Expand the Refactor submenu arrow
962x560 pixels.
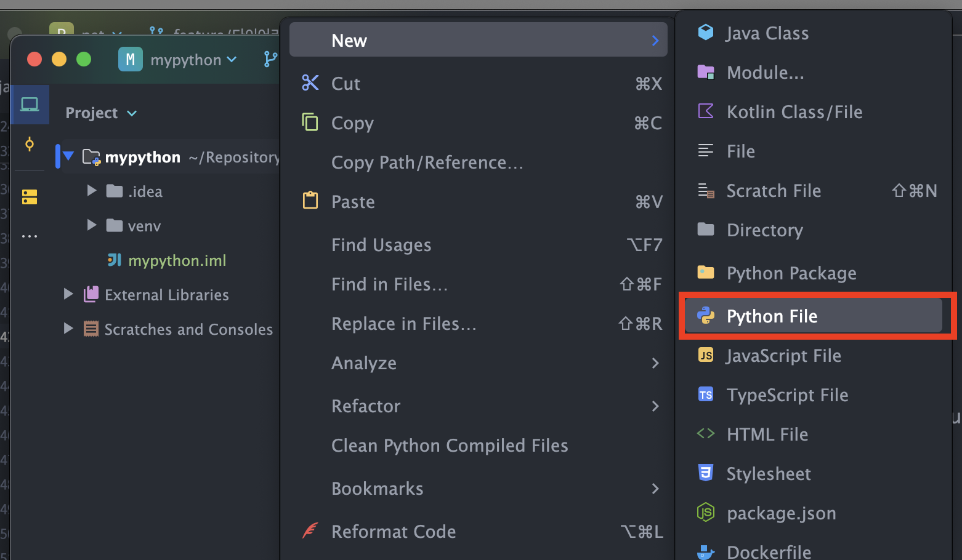(x=655, y=406)
